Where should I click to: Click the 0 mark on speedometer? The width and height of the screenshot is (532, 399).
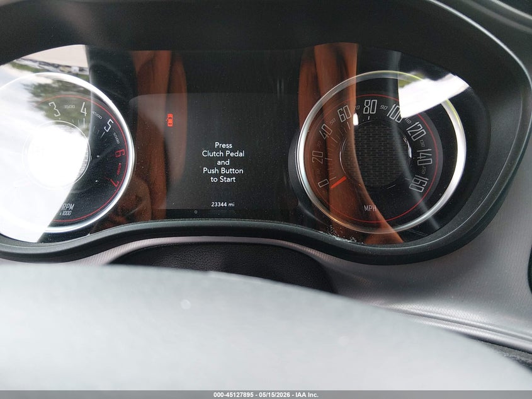324,183
